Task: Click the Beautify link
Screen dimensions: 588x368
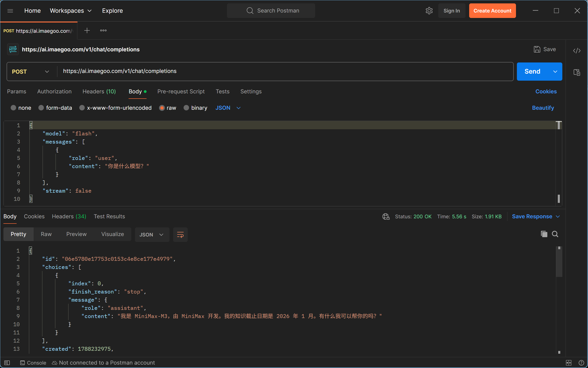Action: (543, 108)
